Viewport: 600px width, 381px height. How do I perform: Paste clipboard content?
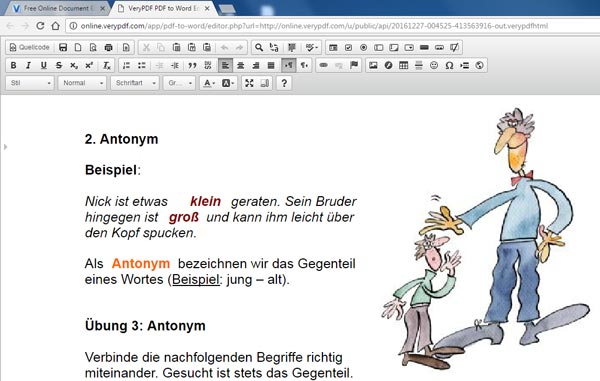pos(176,47)
